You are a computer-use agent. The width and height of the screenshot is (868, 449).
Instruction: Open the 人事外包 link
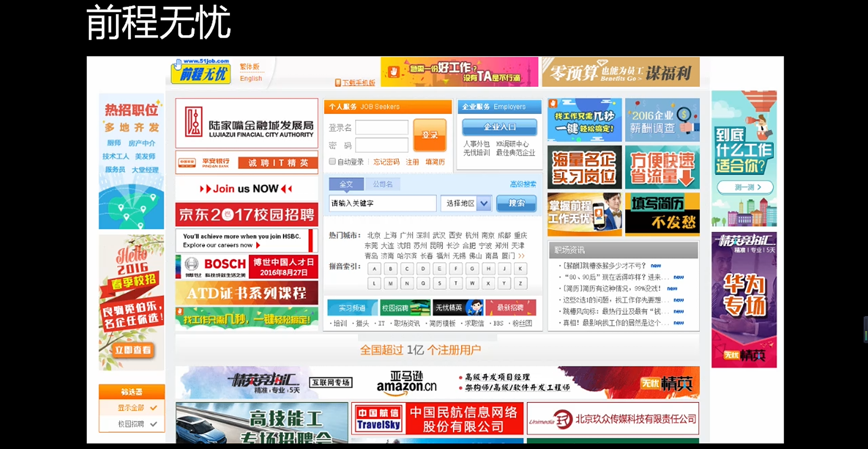(x=476, y=144)
